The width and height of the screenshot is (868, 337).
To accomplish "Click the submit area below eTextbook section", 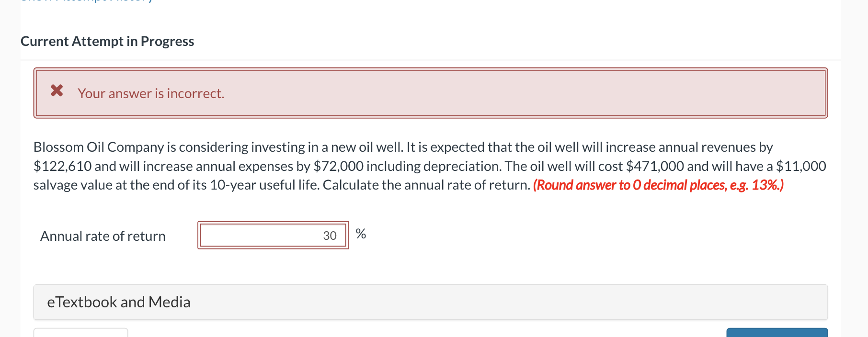I will tap(776, 333).
